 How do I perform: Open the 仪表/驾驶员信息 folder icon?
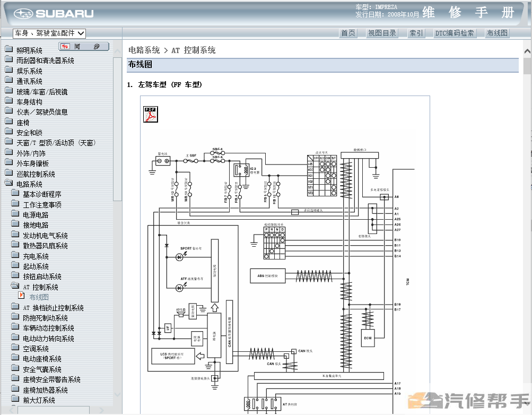tap(9, 111)
